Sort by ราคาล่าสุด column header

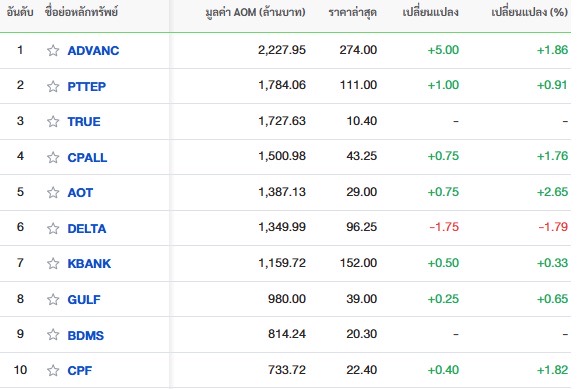point(352,13)
